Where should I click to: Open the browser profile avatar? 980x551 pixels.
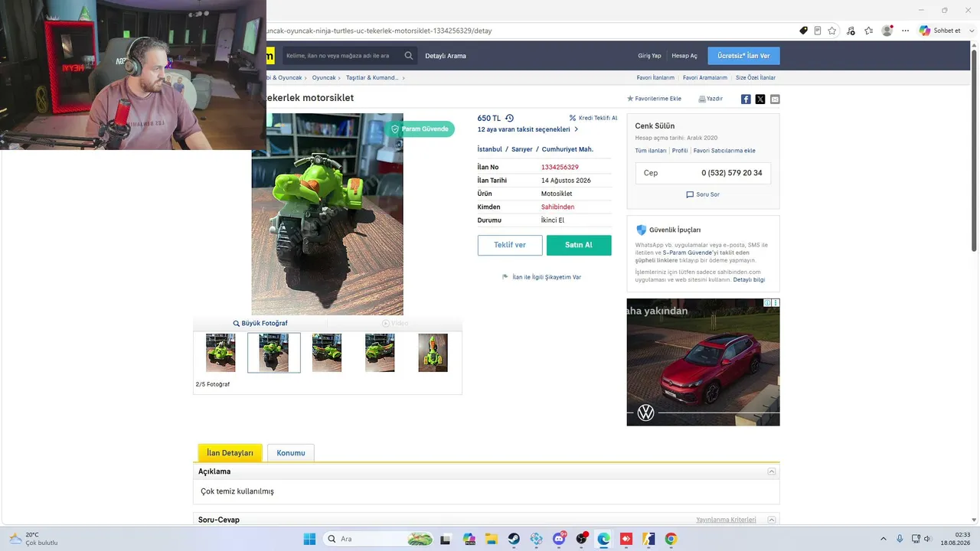pyautogui.click(x=887, y=31)
